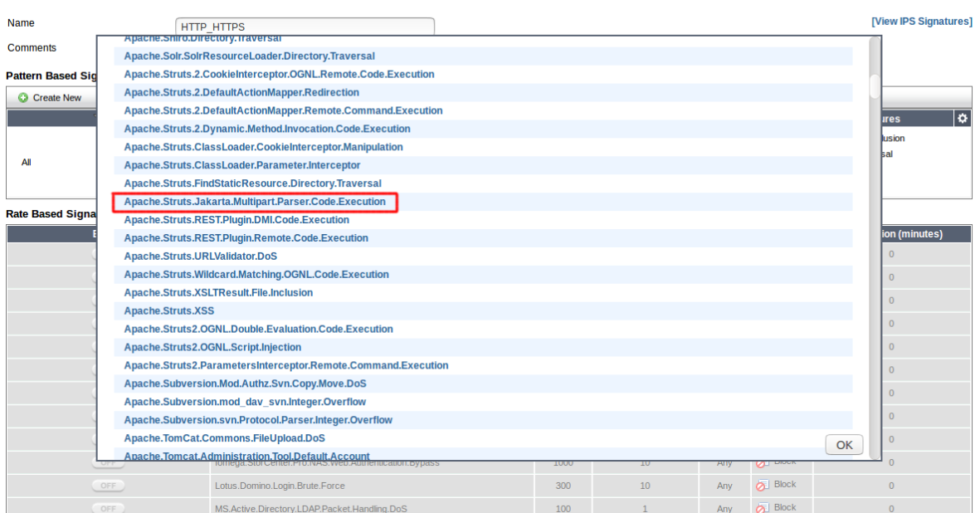The image size is (980, 513).
Task: Select Apache.Struts.FindStaticResource.Directory.Traversal
Action: click(252, 183)
